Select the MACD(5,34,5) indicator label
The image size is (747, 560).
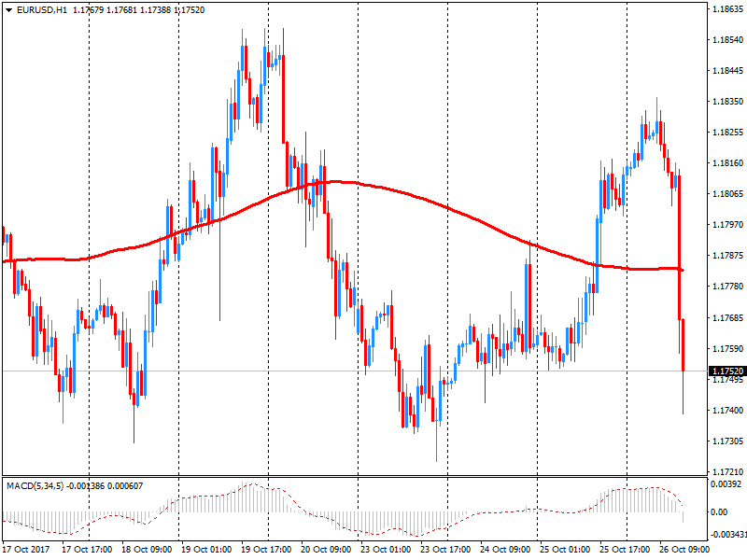tap(35, 486)
